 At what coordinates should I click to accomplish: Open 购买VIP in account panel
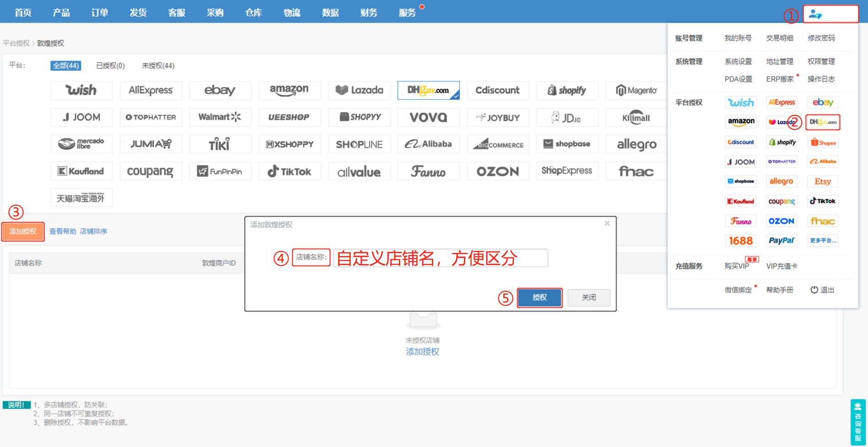tap(737, 266)
